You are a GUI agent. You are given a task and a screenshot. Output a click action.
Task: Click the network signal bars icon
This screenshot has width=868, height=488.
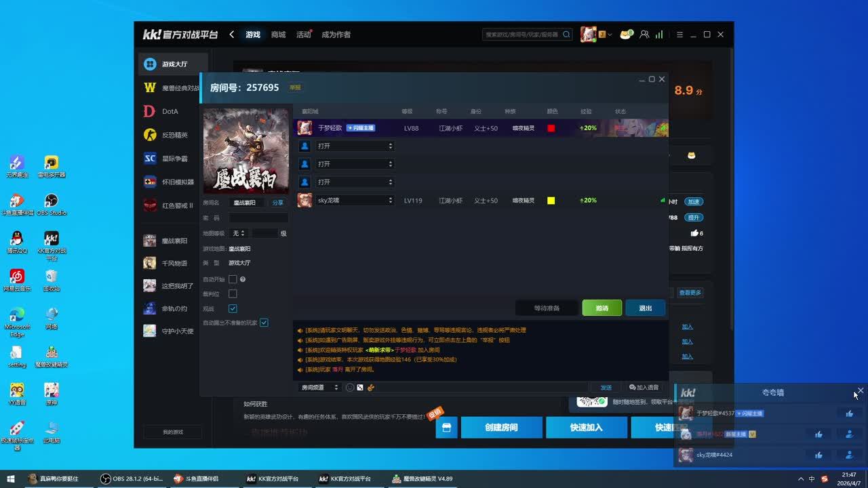point(658,35)
